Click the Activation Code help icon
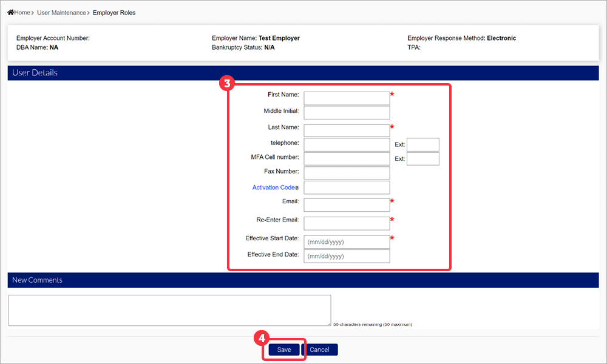The height and width of the screenshot is (364, 607). coord(297,188)
